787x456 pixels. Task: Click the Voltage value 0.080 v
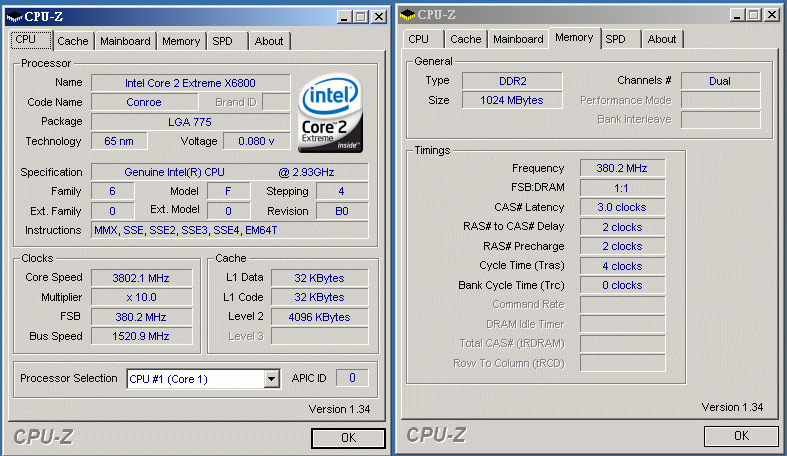coord(256,141)
